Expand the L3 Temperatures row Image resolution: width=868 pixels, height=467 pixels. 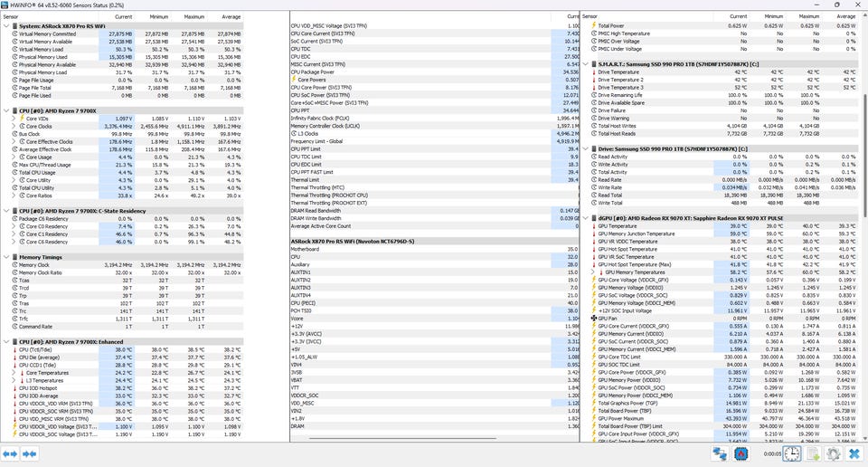14,381
